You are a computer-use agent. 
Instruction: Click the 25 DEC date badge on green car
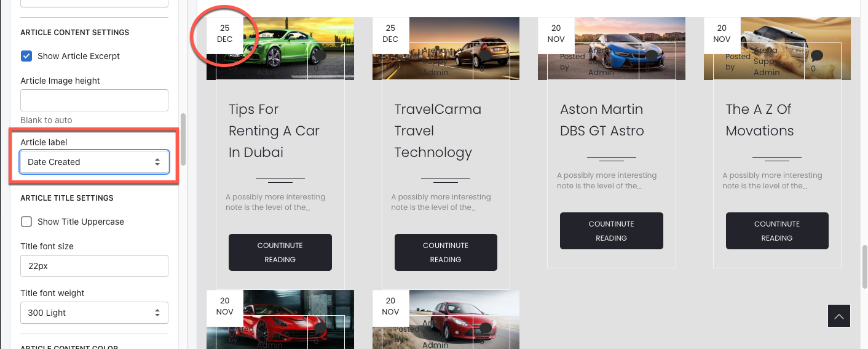click(x=225, y=34)
